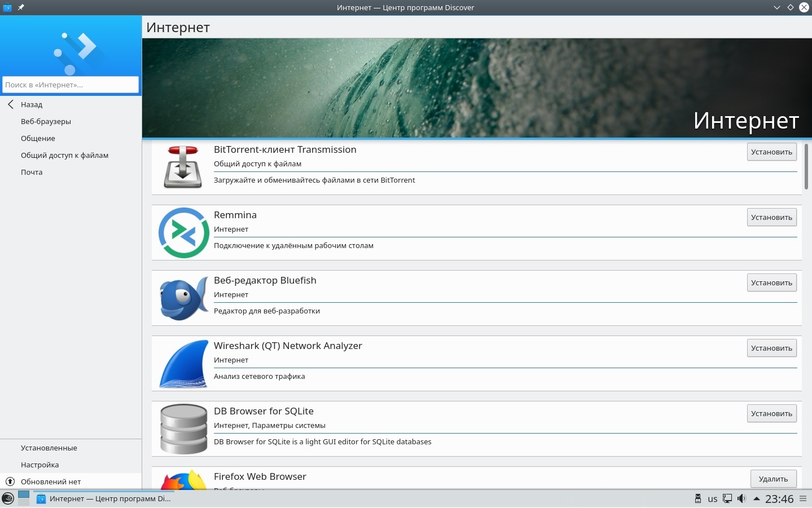Open DB Browser for SQLite title
Screen dimensions: 812x508
[264, 411]
